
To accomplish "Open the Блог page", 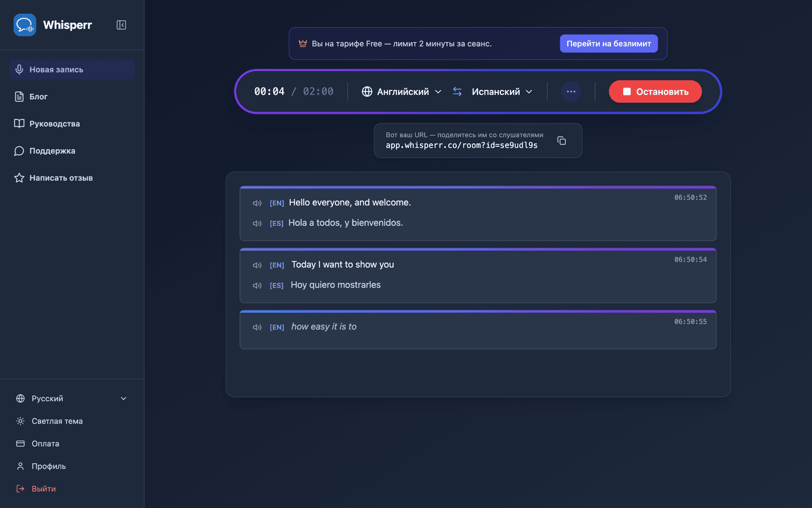I will 72,97.
